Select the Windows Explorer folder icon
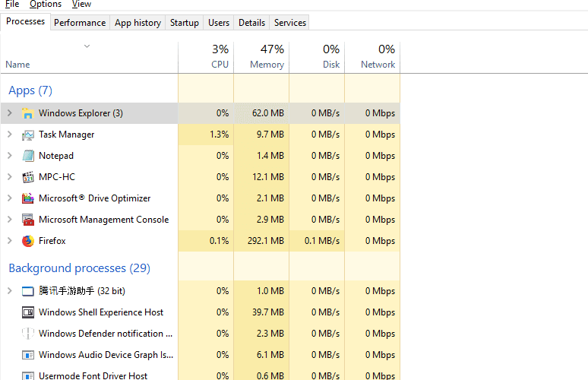 click(28, 113)
